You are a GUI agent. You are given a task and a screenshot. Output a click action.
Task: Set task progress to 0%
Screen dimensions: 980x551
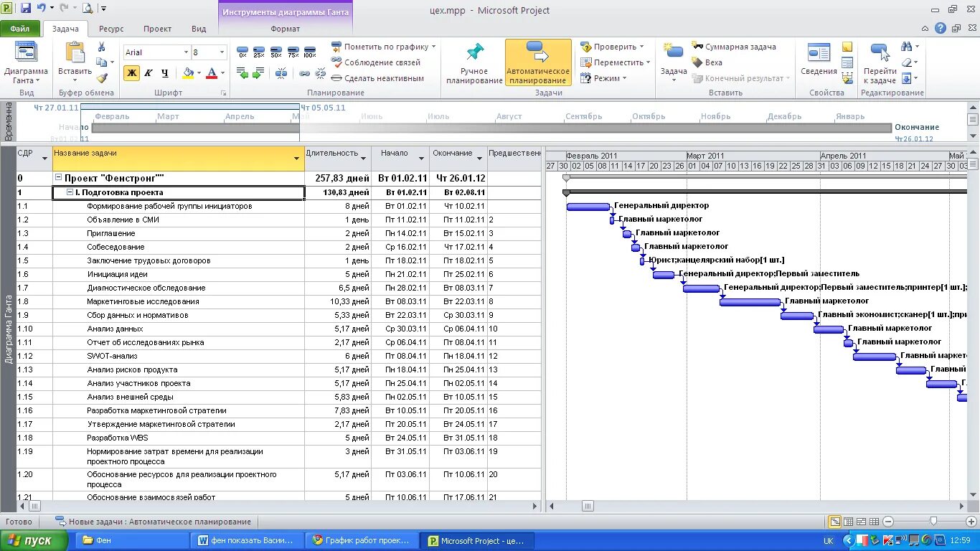point(242,51)
